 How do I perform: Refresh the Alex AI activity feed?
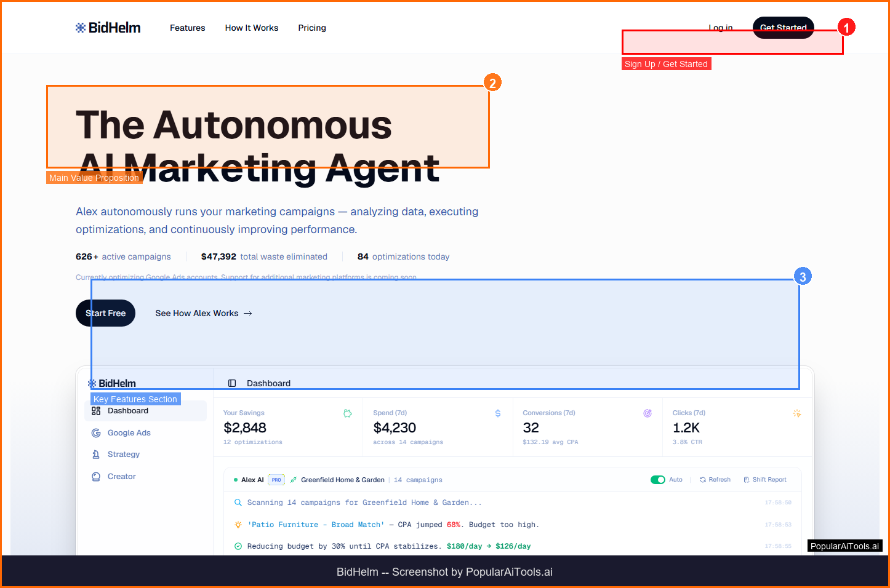[715, 480]
